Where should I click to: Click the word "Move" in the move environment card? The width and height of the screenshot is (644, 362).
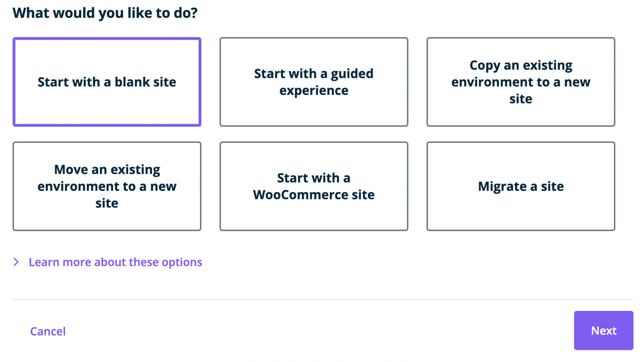70,169
